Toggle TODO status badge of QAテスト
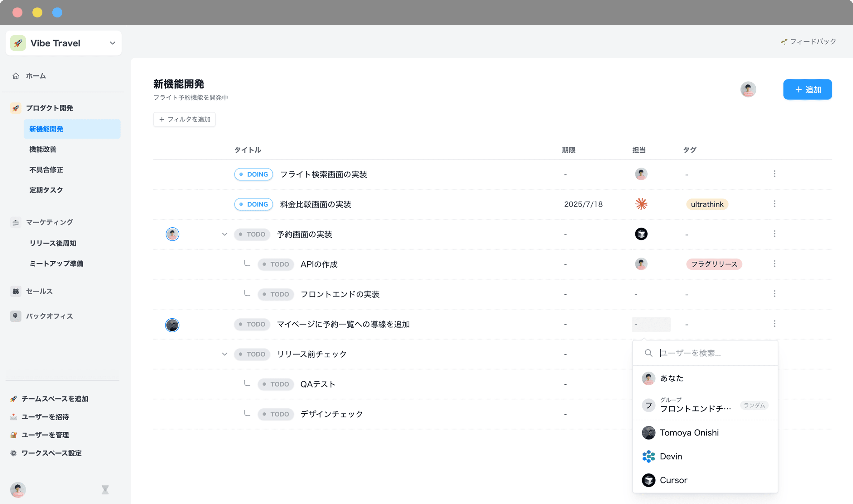Viewport: 853px width, 504px height. coord(276,384)
